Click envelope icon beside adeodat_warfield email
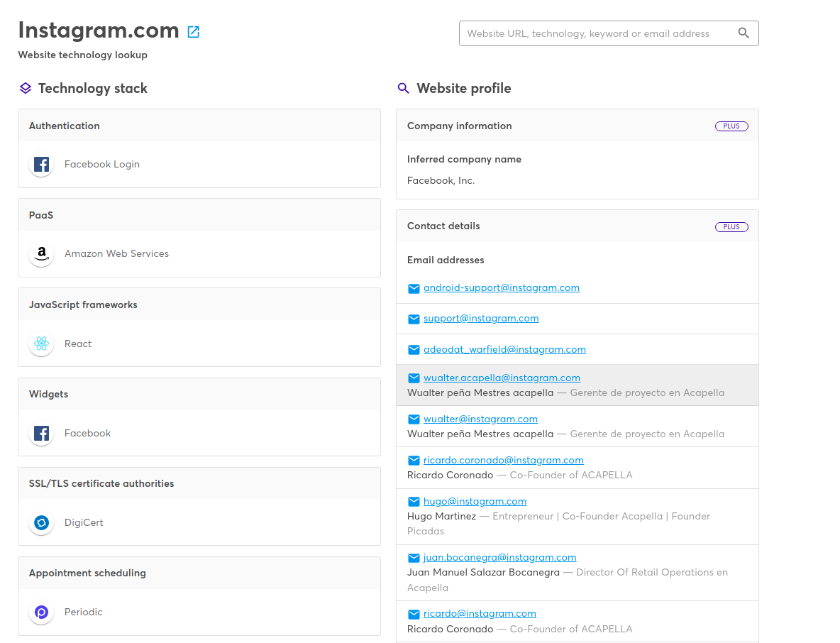 tap(414, 350)
